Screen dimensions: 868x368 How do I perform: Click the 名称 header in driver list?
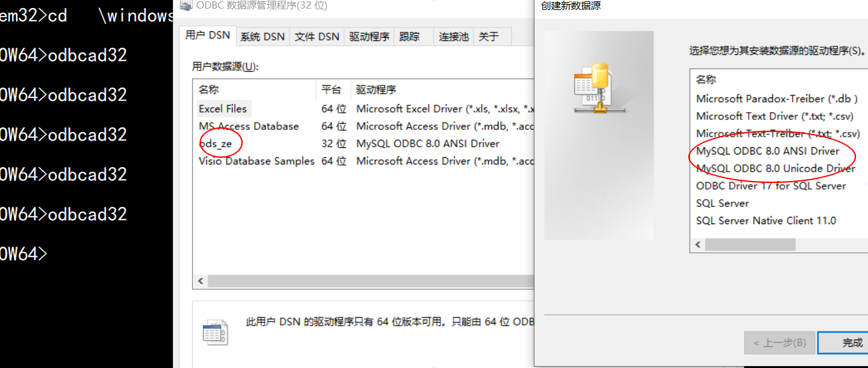pyautogui.click(x=706, y=80)
